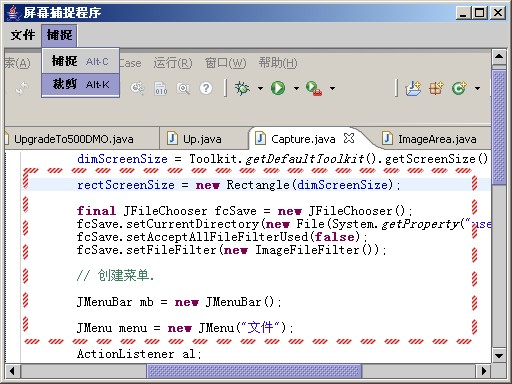512x384 pixels.
Task: Click the binary 010 file icon
Action: pos(161,89)
